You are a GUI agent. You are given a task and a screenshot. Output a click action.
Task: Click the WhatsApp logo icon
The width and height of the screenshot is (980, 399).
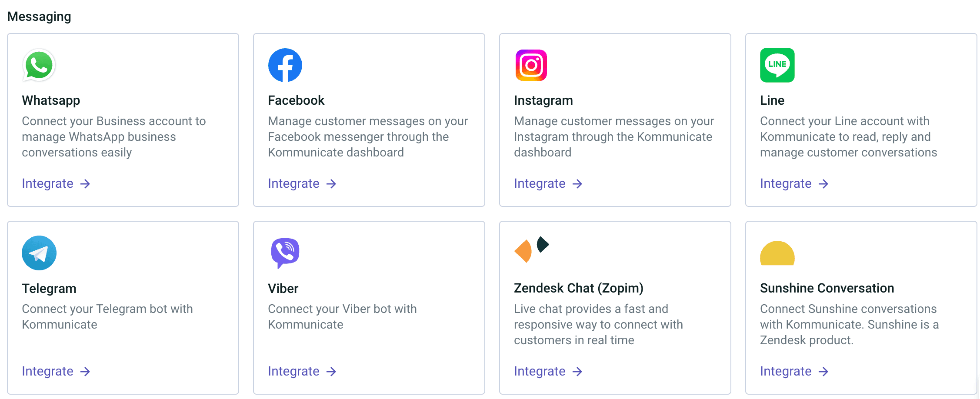click(38, 65)
